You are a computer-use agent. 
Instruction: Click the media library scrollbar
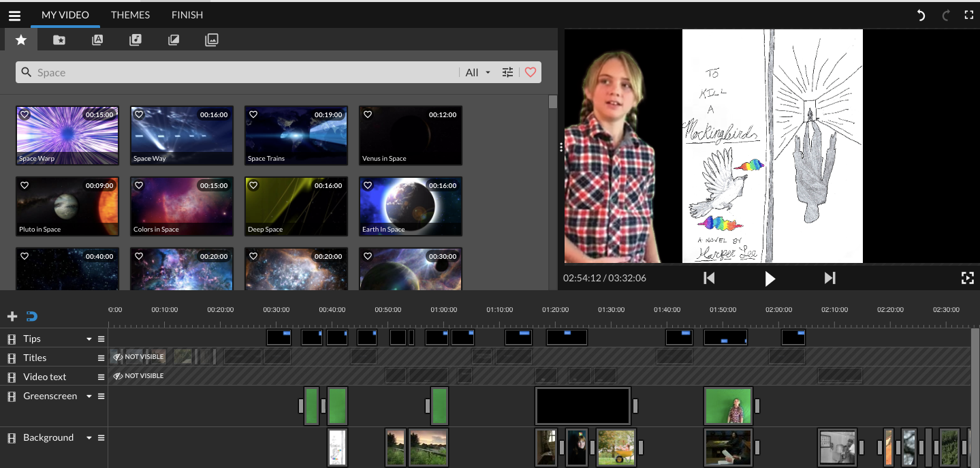tap(553, 102)
